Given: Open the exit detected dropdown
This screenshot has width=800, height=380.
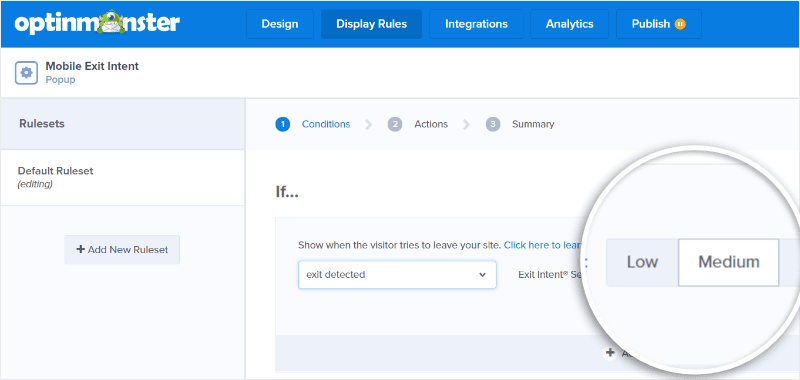Looking at the screenshot, I should tap(397, 274).
